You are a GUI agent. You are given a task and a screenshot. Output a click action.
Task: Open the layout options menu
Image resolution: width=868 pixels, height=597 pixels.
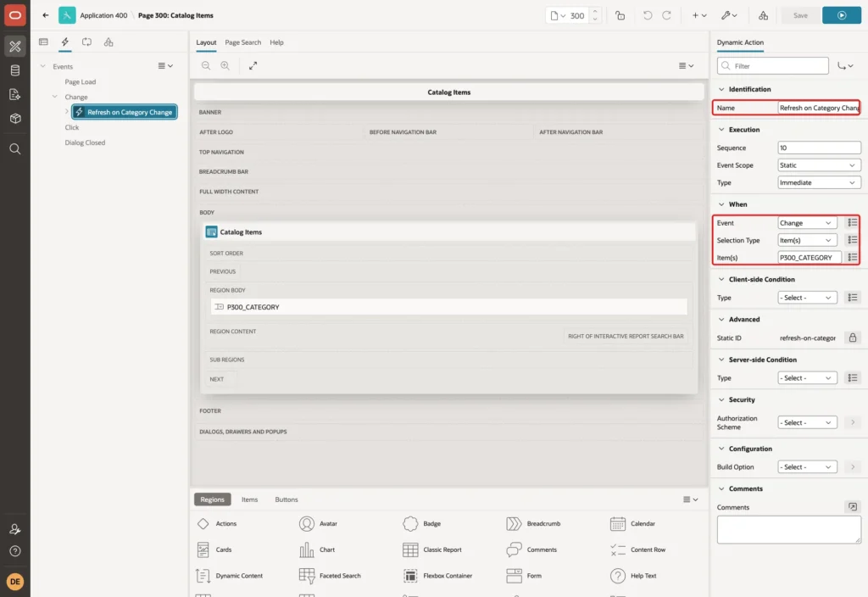coord(686,65)
